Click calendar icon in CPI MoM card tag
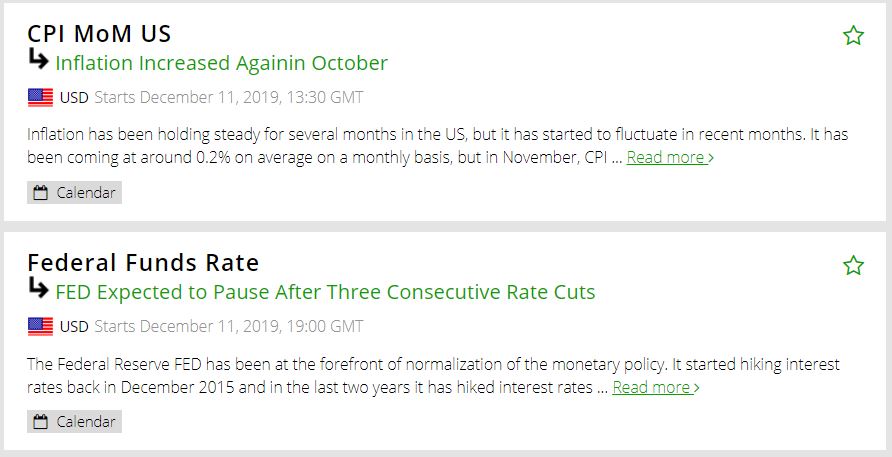 (41, 193)
